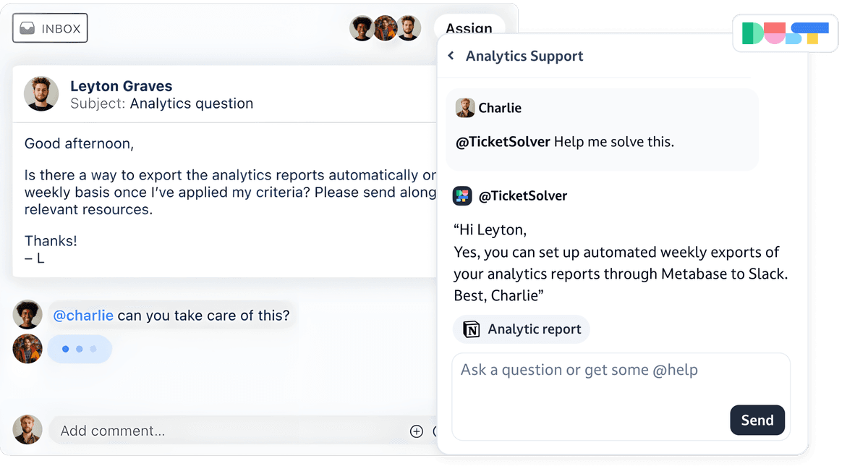868x469 pixels.
Task: Click the typing indicator bubble
Action: click(80, 349)
